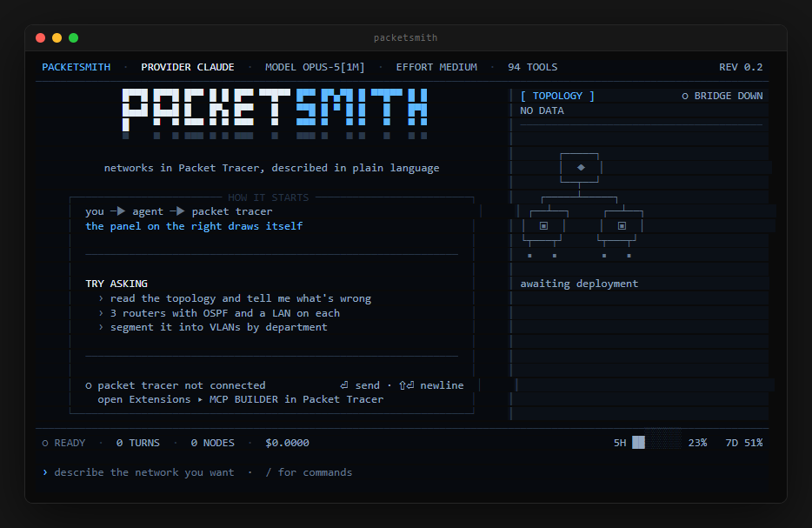
Task: Click the shift-enter newline key icon
Action: pos(407,385)
